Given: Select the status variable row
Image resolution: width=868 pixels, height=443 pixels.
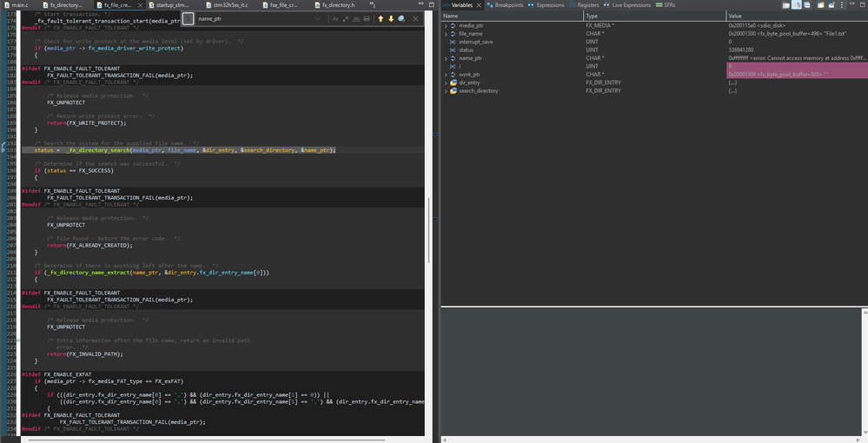Looking at the screenshot, I should (x=654, y=50).
